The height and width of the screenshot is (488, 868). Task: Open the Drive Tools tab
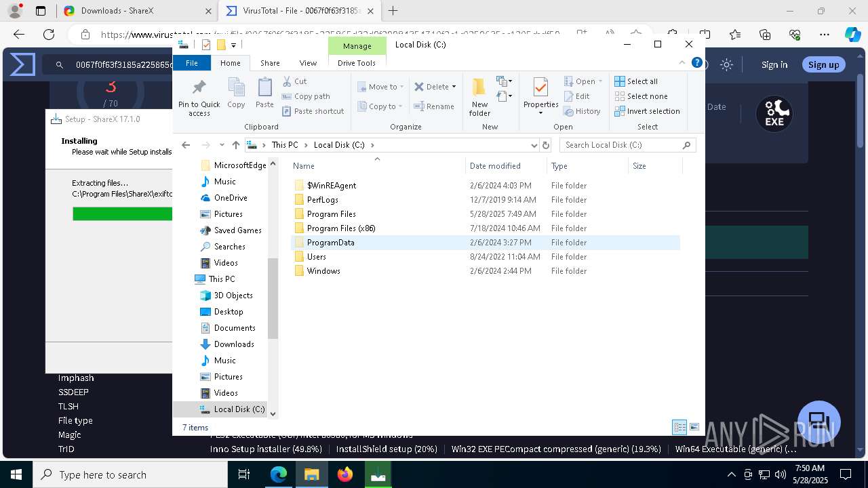click(357, 63)
